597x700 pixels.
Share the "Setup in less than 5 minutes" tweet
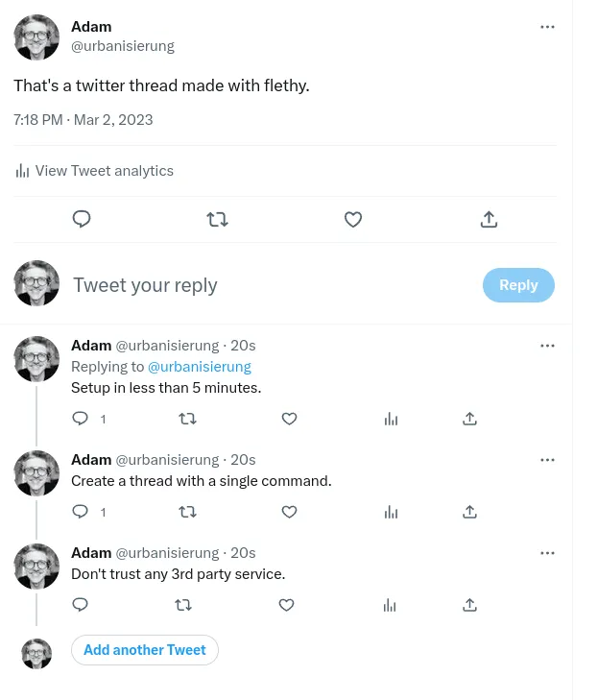[469, 419]
